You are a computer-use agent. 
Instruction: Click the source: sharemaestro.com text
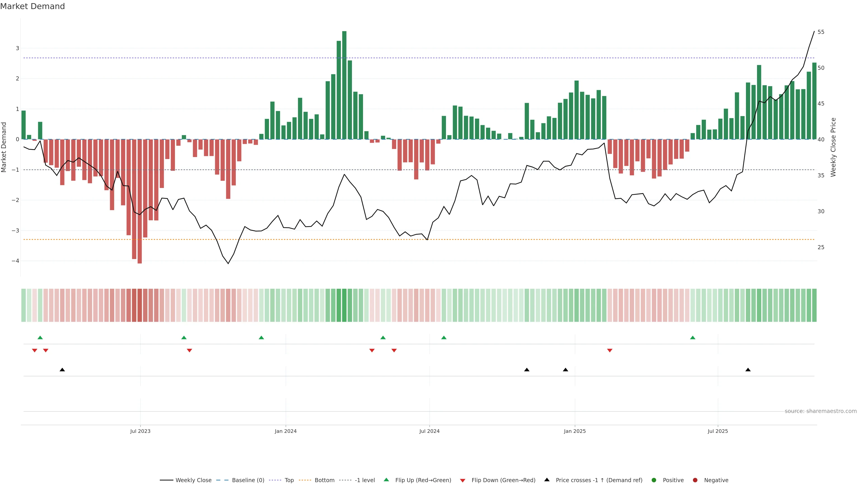[x=821, y=411]
